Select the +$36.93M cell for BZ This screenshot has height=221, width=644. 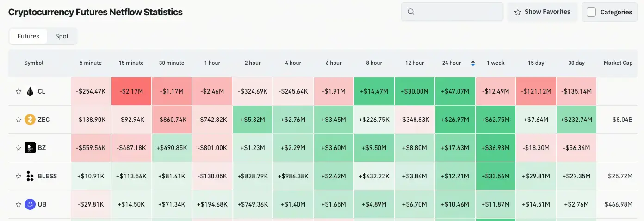click(495, 148)
